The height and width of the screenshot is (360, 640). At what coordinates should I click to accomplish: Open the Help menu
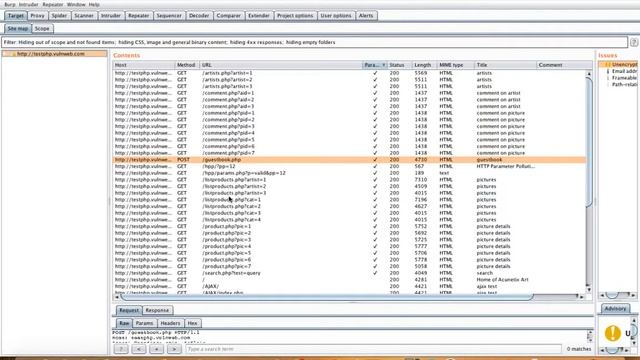tap(94, 4)
